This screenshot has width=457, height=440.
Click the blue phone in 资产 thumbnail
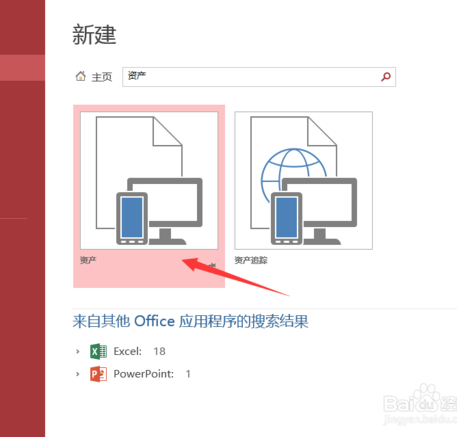132,218
